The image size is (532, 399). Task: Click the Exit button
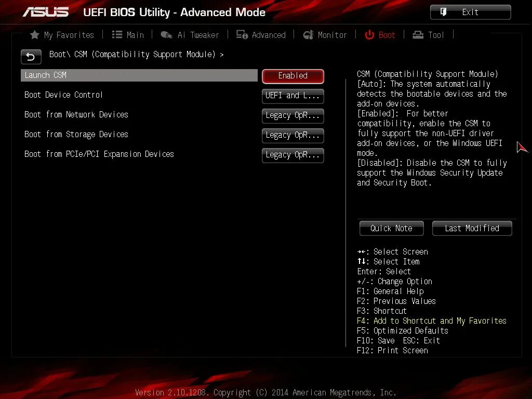[x=470, y=12]
